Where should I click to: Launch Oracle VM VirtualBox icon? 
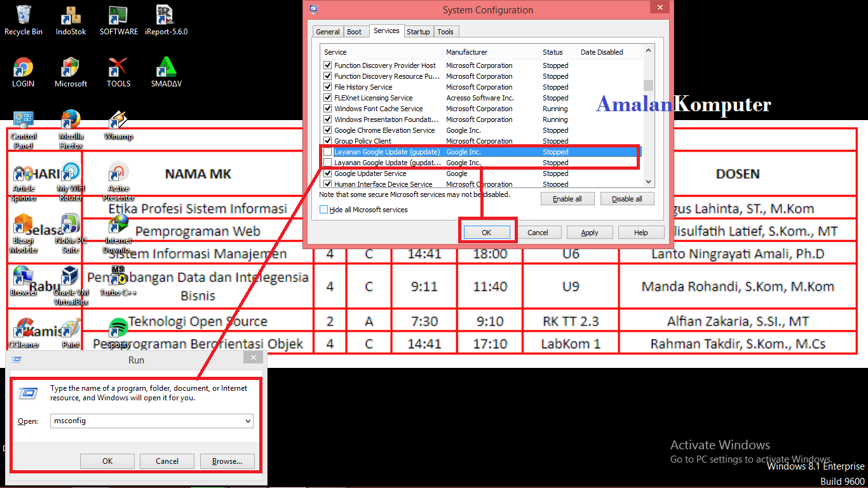[x=71, y=286]
